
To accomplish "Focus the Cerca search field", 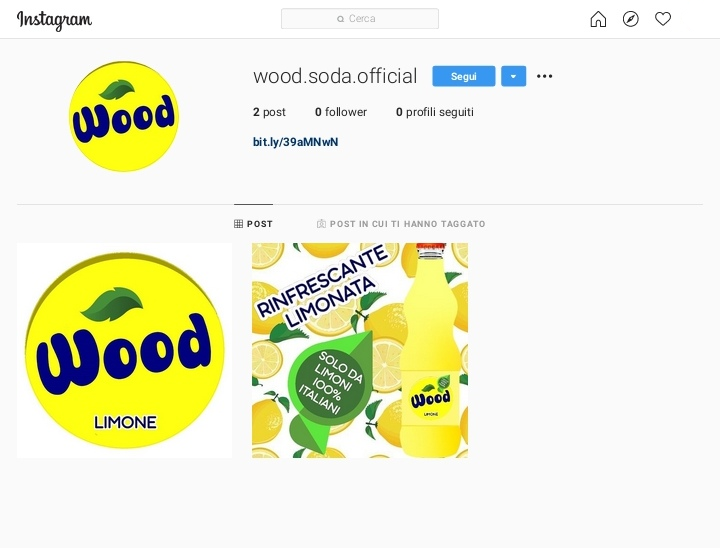I will 360,19.
